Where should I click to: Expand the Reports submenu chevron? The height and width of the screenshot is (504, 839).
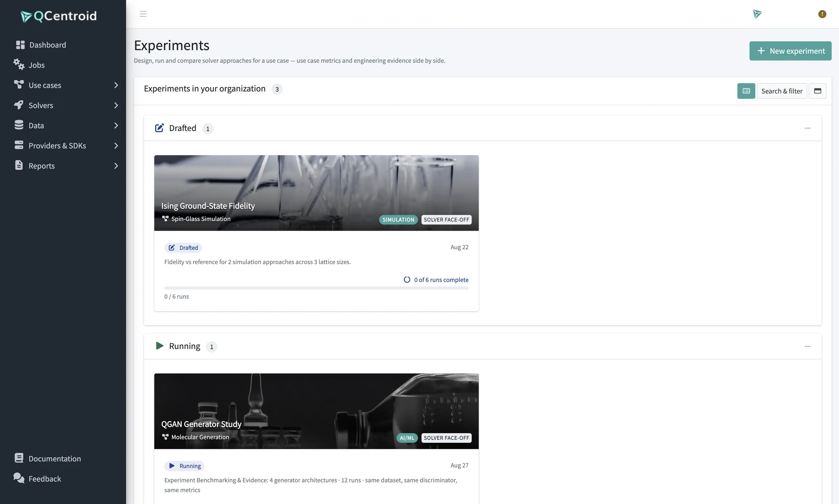[116, 166]
